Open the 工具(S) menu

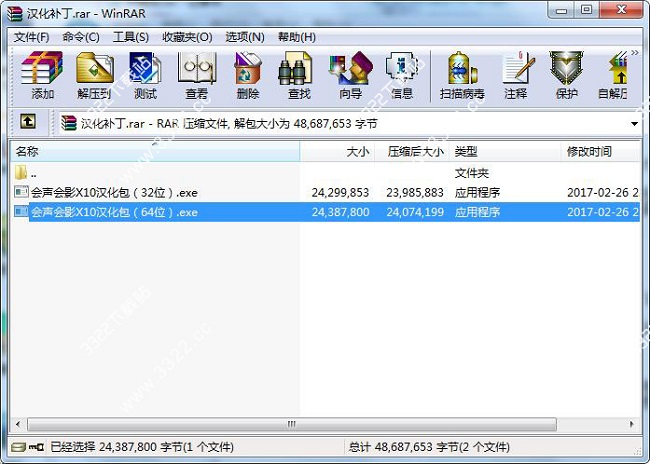(x=131, y=37)
